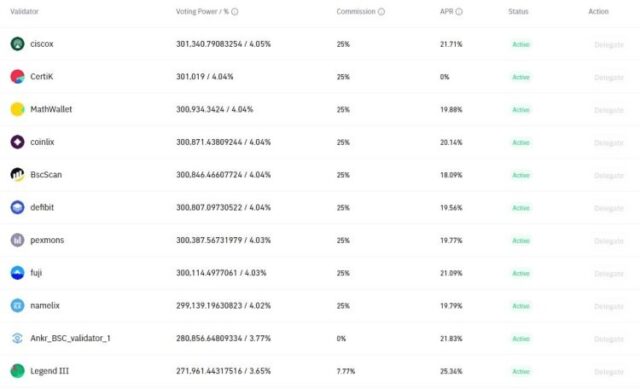The image size is (640, 389).
Task: Select the MathWallet yellow logo icon
Action: pos(17,109)
